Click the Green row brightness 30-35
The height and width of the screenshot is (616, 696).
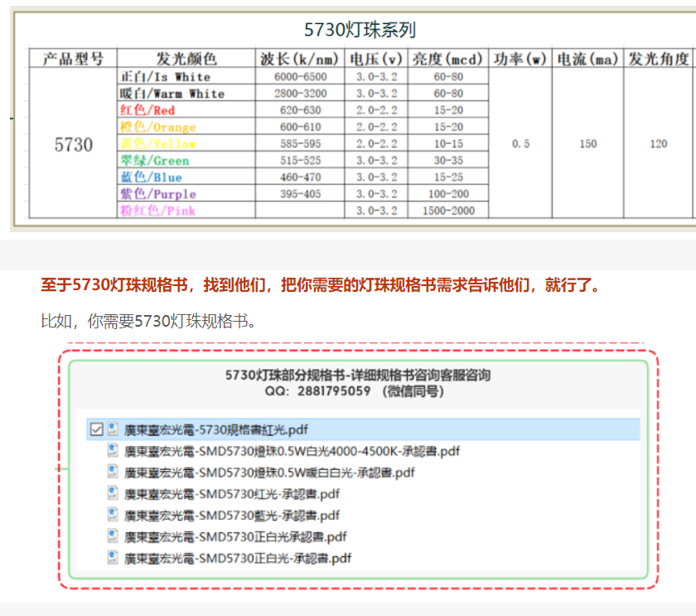[448, 160]
